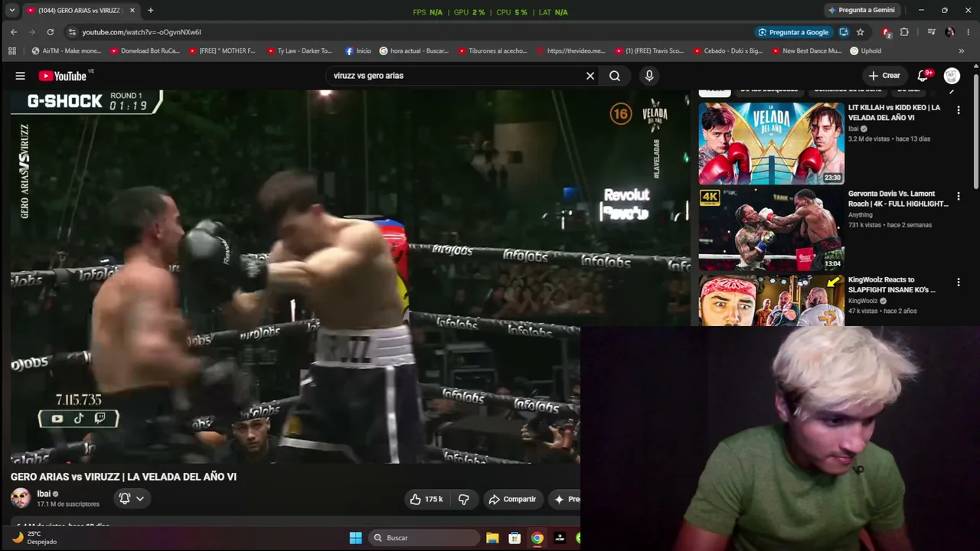Open the Donwload Bot RuCa bookmark
The image size is (980, 551).
145,51
